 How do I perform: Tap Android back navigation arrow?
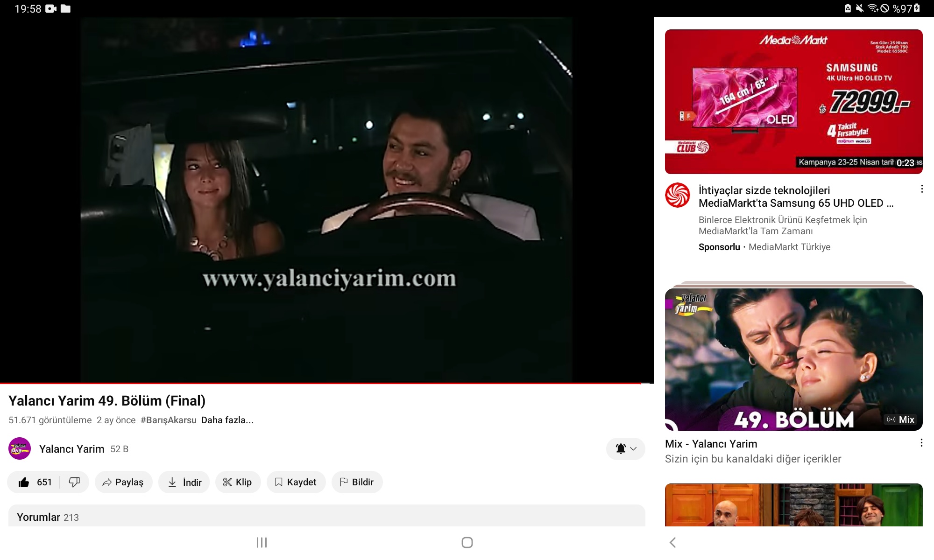pos(672,542)
